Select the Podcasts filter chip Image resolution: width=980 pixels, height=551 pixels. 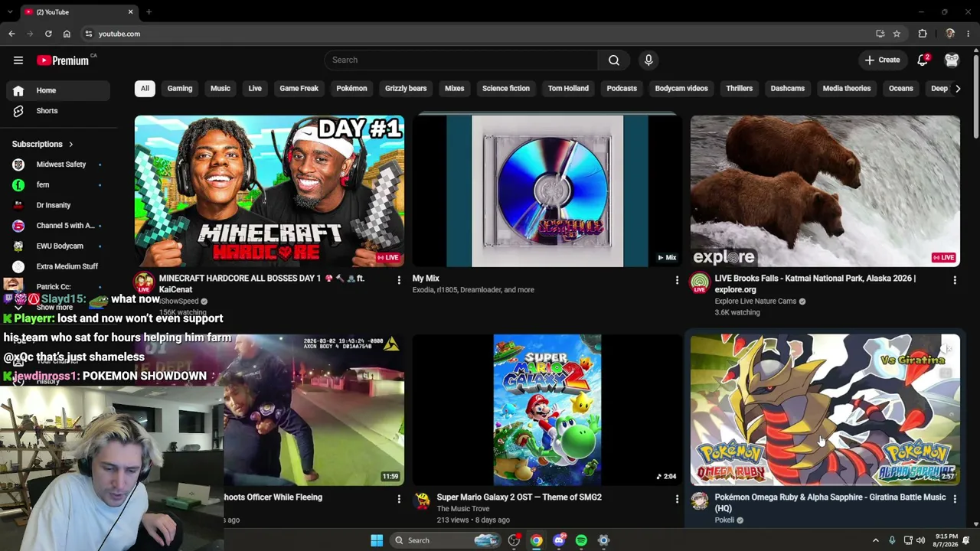point(622,89)
